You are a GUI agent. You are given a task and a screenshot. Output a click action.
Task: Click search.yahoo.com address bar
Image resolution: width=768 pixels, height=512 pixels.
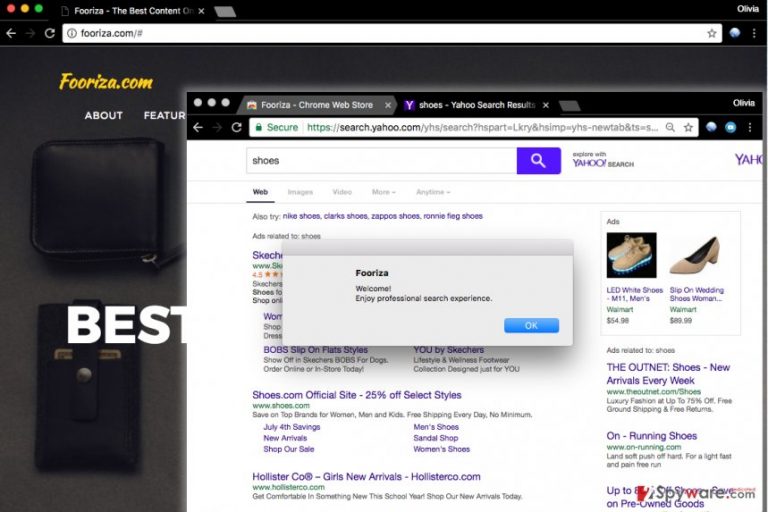coord(475,127)
